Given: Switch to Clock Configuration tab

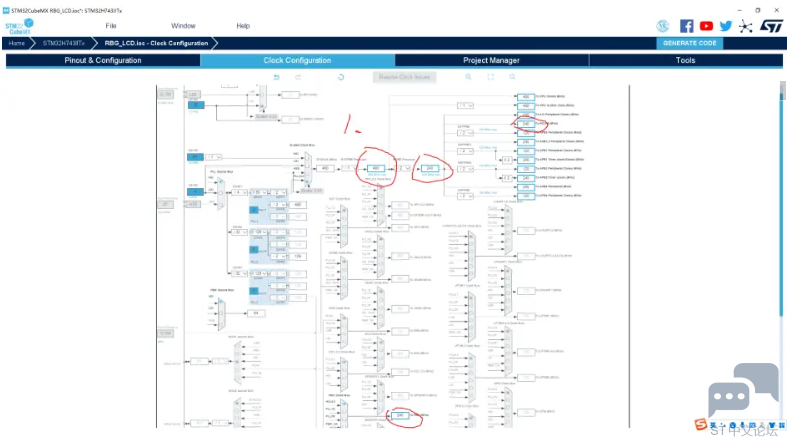Looking at the screenshot, I should click(297, 60).
